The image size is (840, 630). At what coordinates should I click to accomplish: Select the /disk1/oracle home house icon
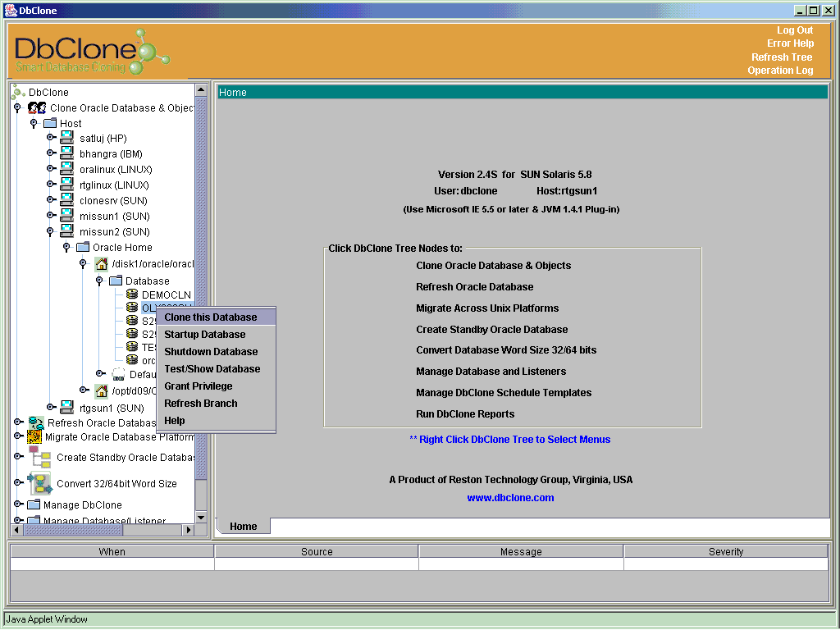pos(101,263)
